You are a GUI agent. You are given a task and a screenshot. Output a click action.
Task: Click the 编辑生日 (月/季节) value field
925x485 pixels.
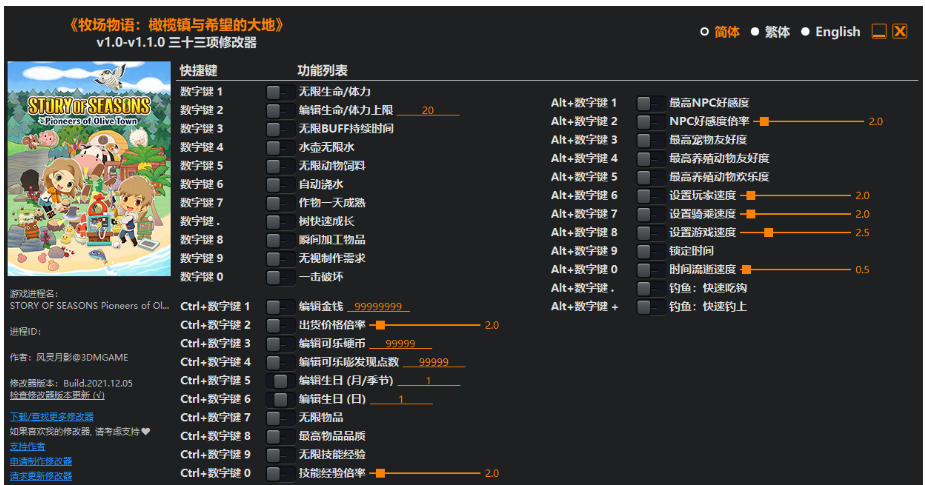point(429,381)
